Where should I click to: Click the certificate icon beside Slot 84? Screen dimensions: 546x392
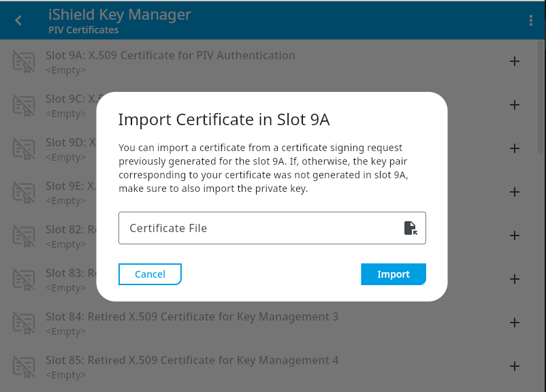(x=24, y=323)
